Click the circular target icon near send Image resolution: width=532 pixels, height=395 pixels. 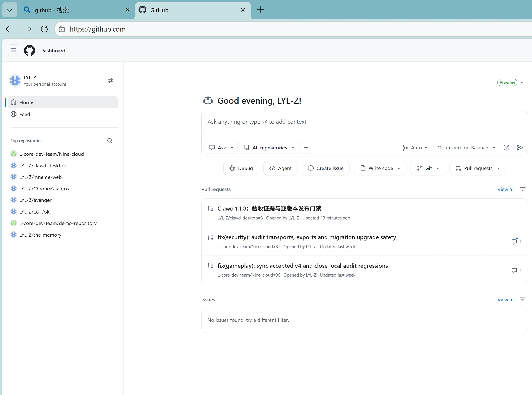coord(506,147)
